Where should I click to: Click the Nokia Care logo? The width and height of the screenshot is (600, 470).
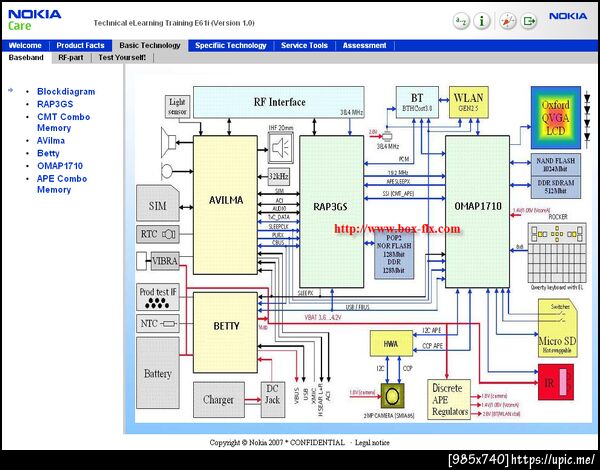(34, 20)
